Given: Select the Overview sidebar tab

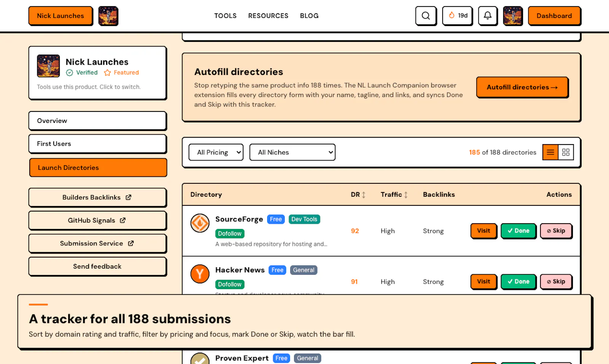Looking at the screenshot, I should 97,121.
